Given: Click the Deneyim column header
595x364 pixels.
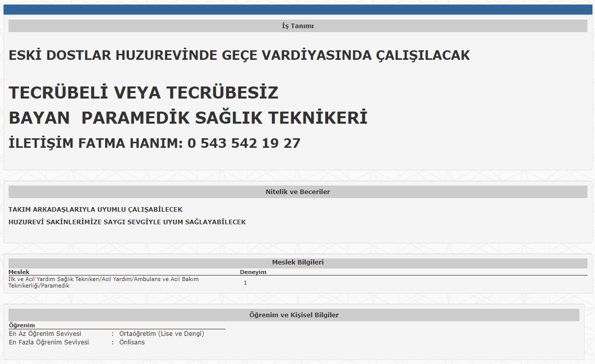Looking at the screenshot, I should pos(253,272).
